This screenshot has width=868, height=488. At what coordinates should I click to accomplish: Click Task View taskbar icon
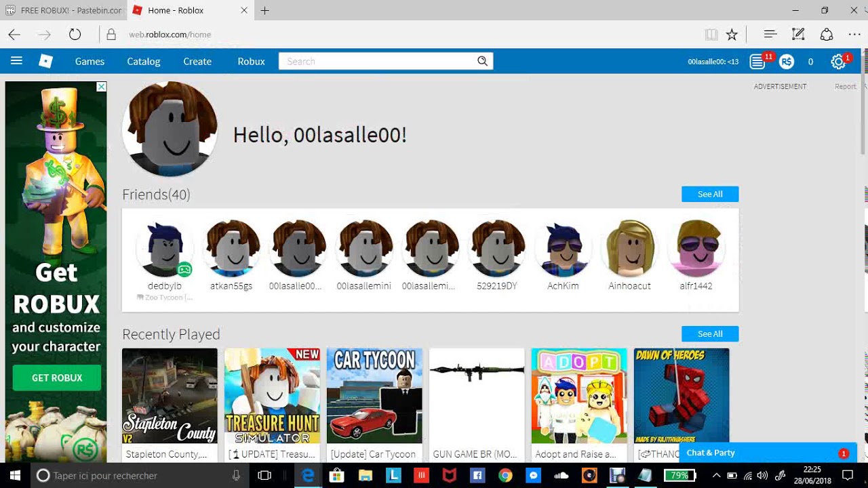[264, 476]
